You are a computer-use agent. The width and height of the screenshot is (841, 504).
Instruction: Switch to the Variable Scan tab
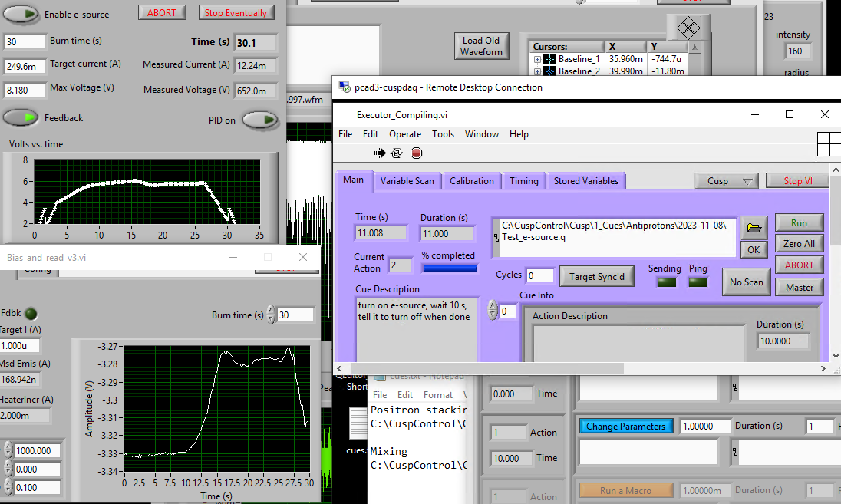407,181
